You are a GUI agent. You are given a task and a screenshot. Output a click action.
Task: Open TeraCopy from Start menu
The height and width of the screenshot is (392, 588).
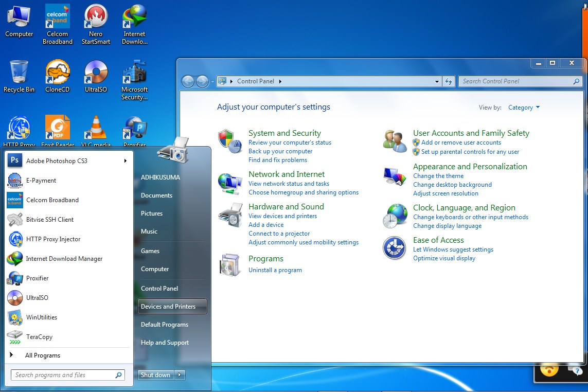point(68,336)
